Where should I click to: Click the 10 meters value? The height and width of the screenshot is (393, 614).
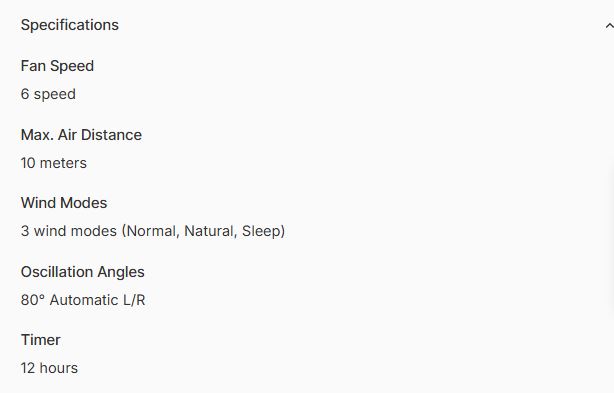54,163
